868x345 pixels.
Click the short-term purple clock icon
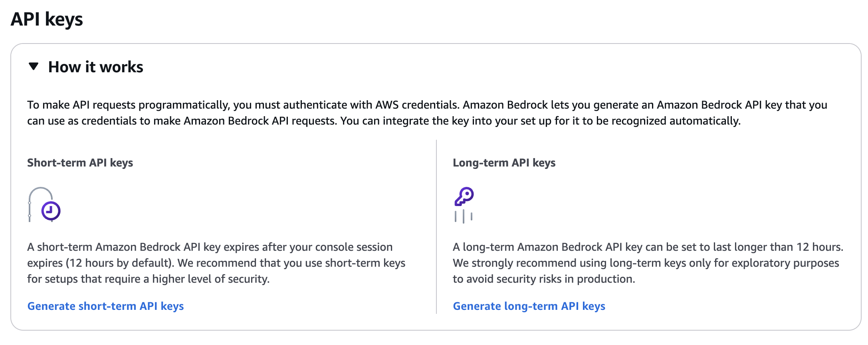click(x=51, y=210)
